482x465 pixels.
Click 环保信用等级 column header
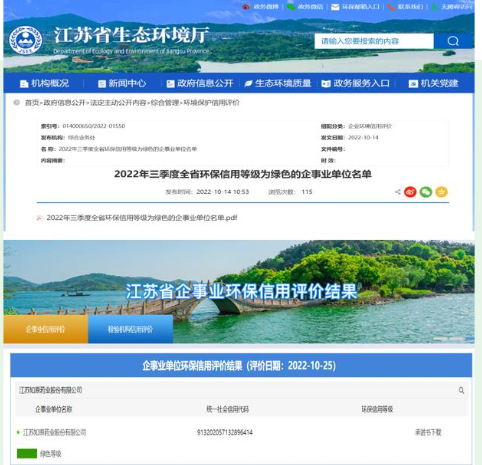(377, 409)
